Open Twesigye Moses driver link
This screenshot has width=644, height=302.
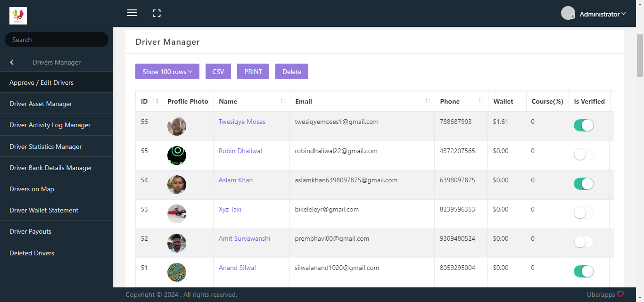point(242,122)
